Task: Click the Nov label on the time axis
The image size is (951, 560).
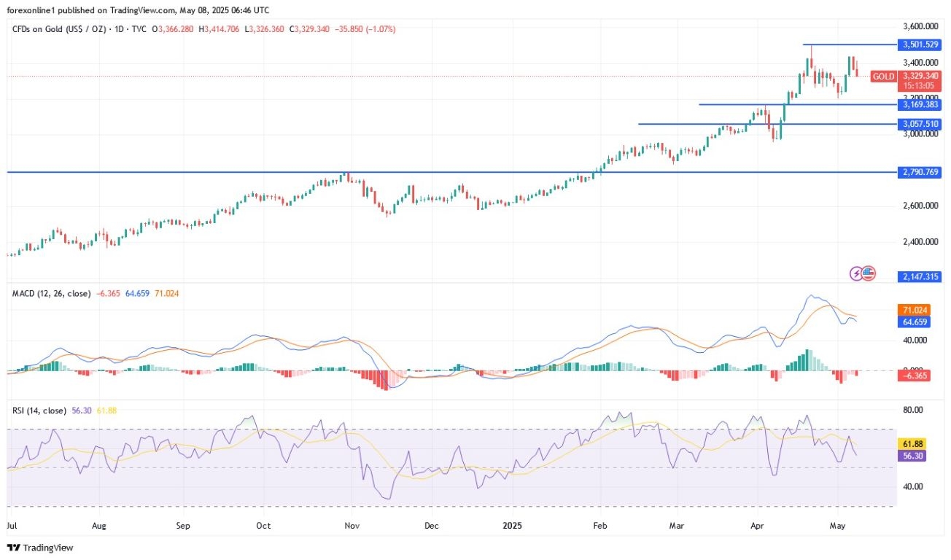Action: click(352, 524)
